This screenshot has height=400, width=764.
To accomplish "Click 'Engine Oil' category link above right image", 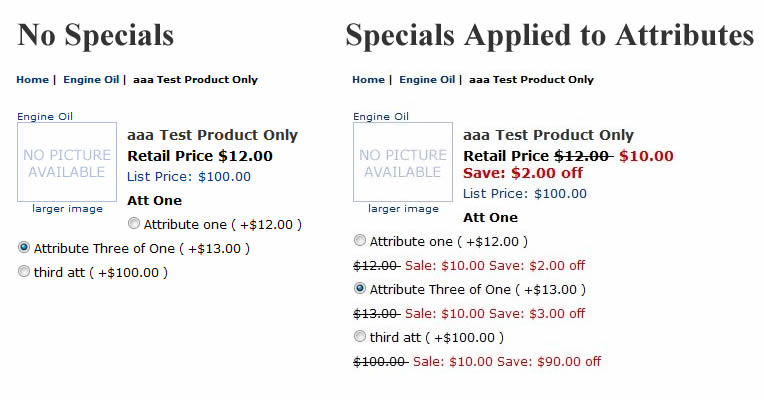I will [x=381, y=116].
